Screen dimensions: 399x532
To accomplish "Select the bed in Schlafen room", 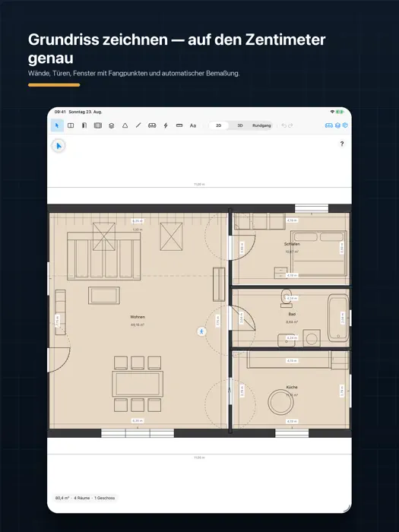I will [318, 253].
